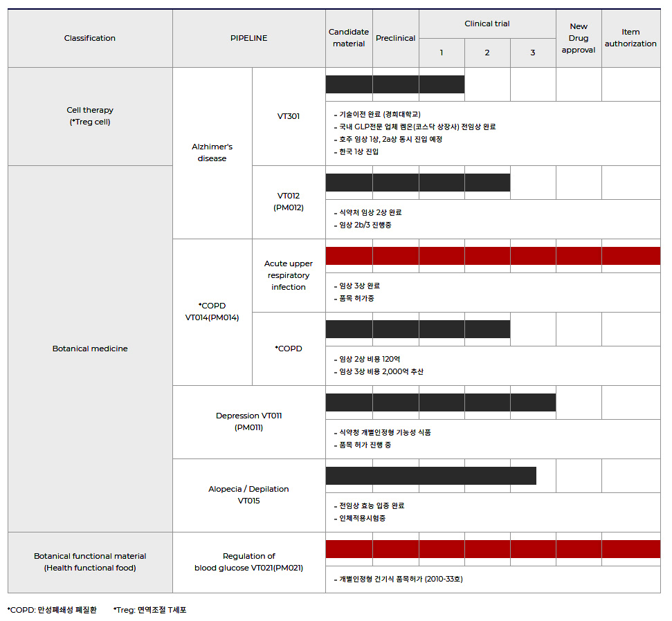This screenshot has width=672, height=621.
Task: Click the Item authorization header
Action: click(630, 38)
